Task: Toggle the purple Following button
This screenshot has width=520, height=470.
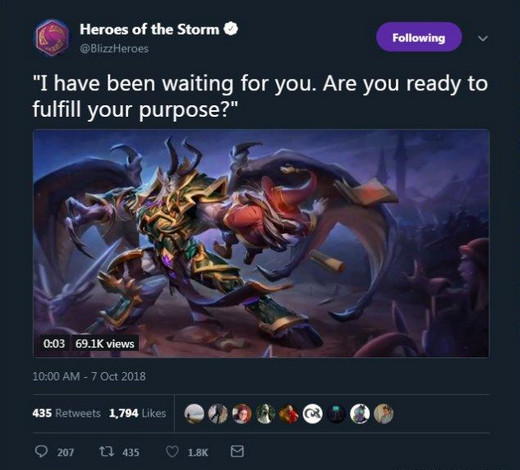Action: pyautogui.click(x=419, y=37)
